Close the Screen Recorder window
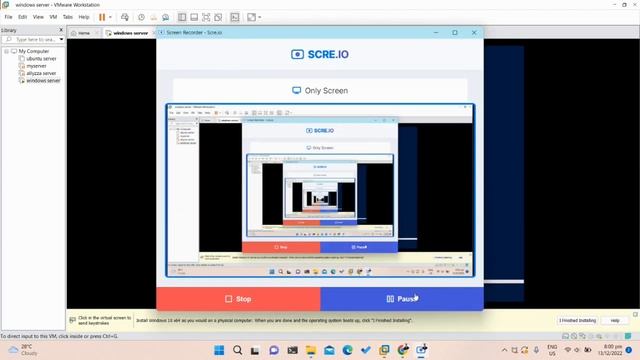The width and height of the screenshot is (640, 360). point(474,32)
